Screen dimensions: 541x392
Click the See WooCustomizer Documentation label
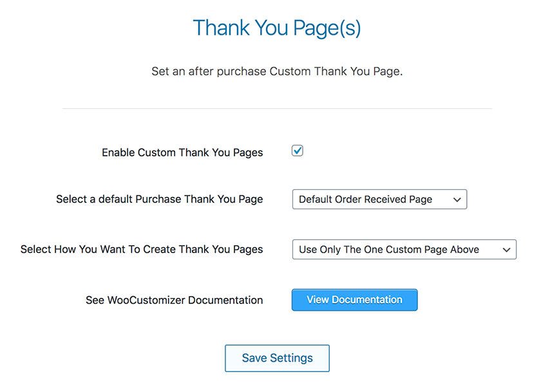tap(175, 300)
